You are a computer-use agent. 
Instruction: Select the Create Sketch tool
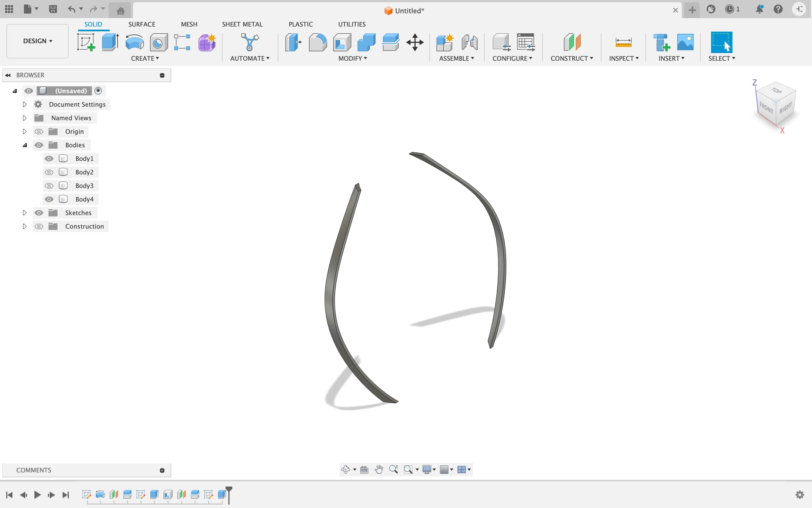(86, 42)
